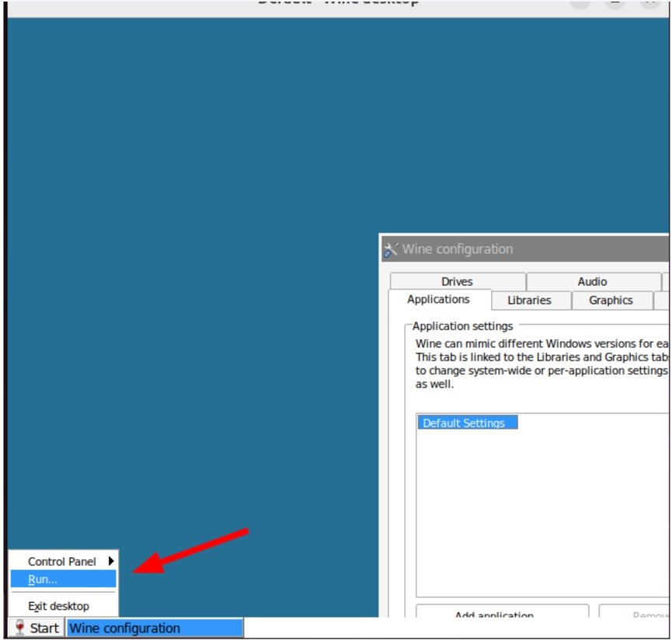Choose Exit desktop in the Start menu
Screen dimensions: 672x641
point(59,606)
